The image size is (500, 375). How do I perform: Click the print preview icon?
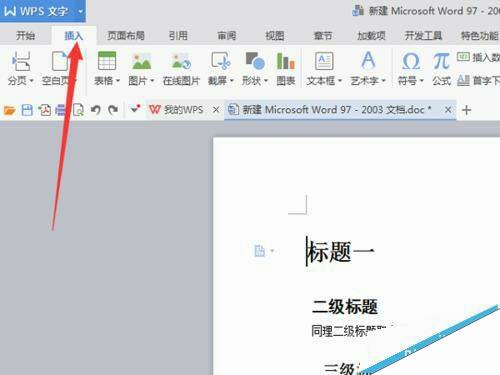pyautogui.click(x=78, y=110)
